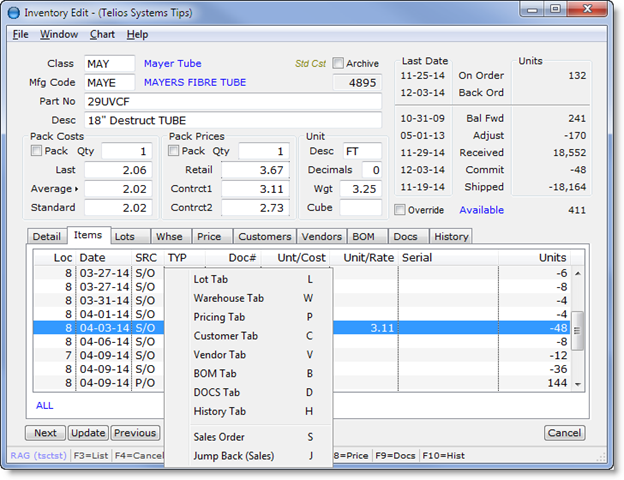Click the Update button
Viewport: 624px width, 480px height.
88,433
